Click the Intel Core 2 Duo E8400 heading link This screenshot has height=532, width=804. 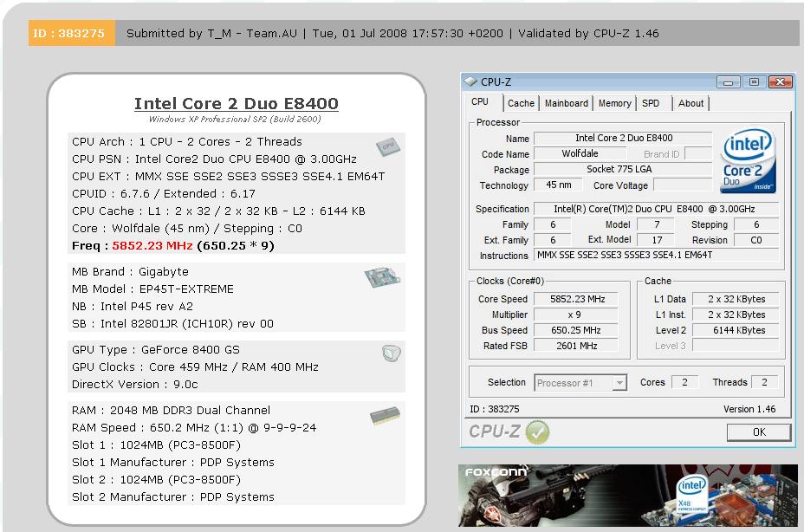click(x=237, y=104)
